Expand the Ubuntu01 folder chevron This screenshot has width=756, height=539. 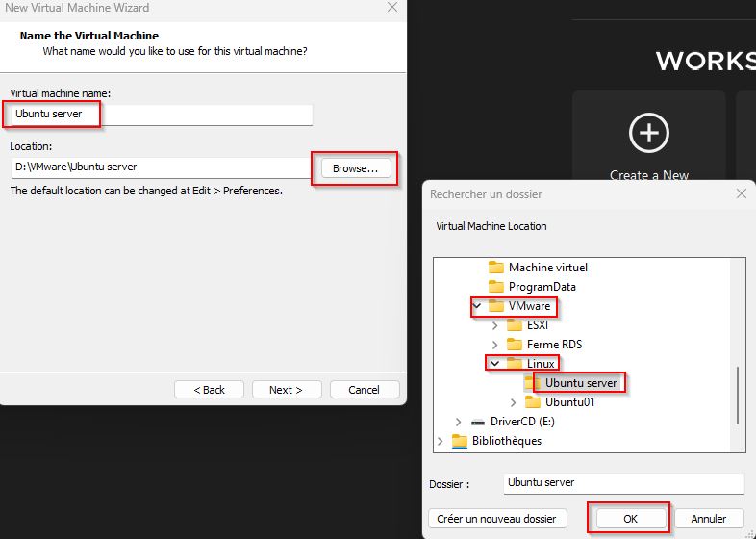(513, 402)
